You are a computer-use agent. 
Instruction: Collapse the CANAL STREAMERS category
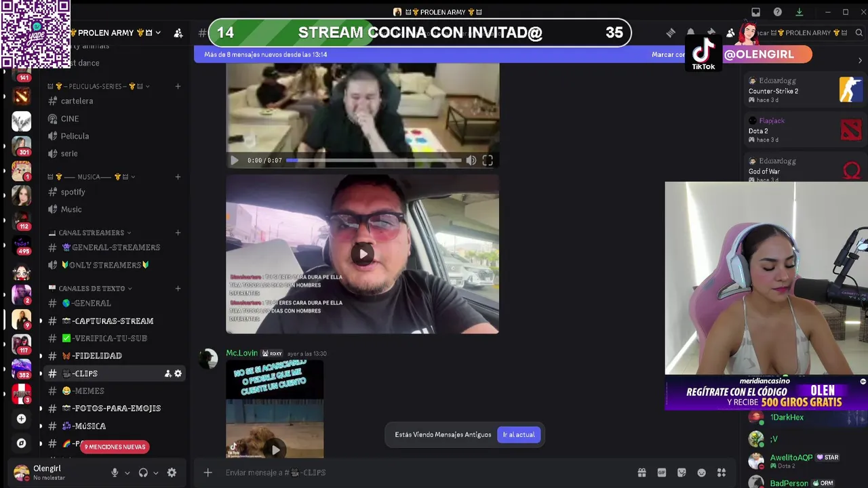tap(90, 232)
